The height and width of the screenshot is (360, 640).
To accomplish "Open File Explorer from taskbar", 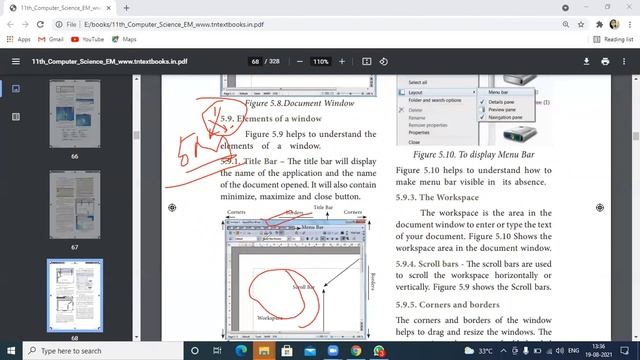I will [264, 351].
